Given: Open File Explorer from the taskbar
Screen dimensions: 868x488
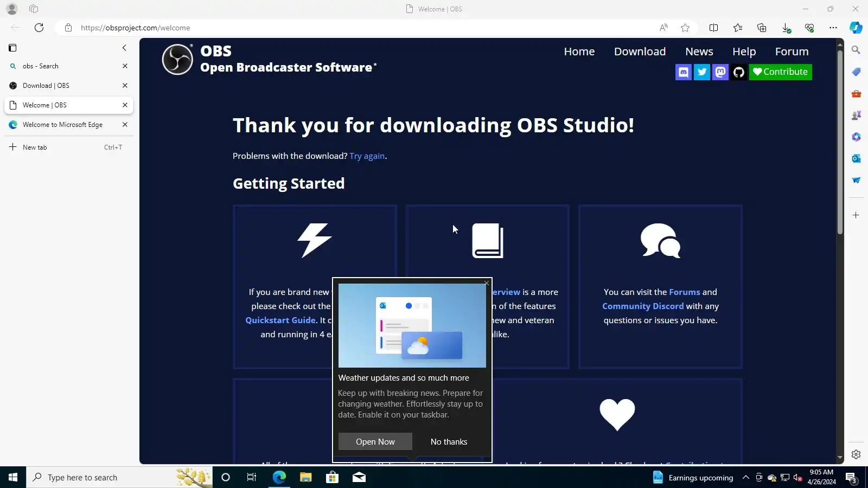Looking at the screenshot, I should coord(306,477).
